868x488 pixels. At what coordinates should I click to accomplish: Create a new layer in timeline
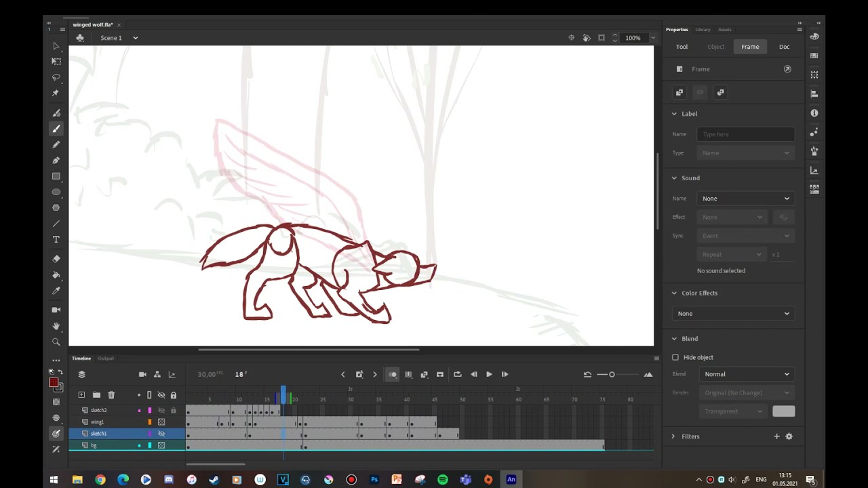pos(81,395)
